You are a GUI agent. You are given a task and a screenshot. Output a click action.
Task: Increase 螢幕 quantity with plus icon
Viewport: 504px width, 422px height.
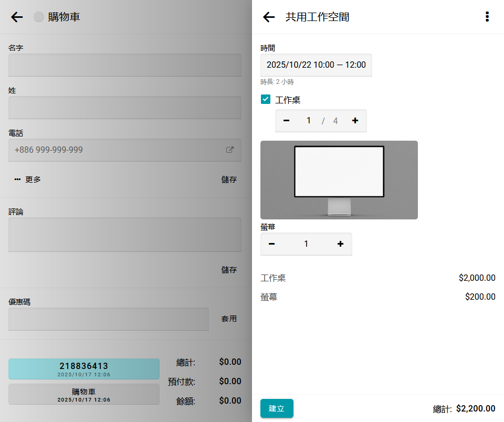(340, 244)
